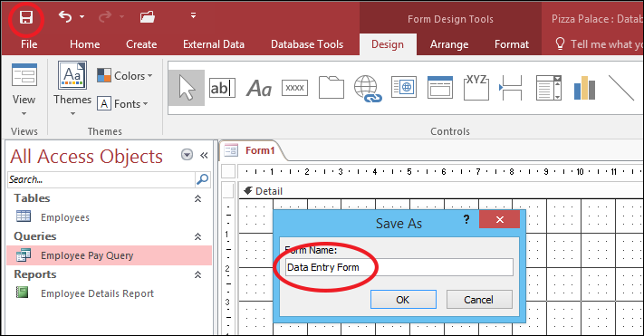Click the Save As dialog help question mark
Screen dimensions: 644x336
click(x=466, y=220)
